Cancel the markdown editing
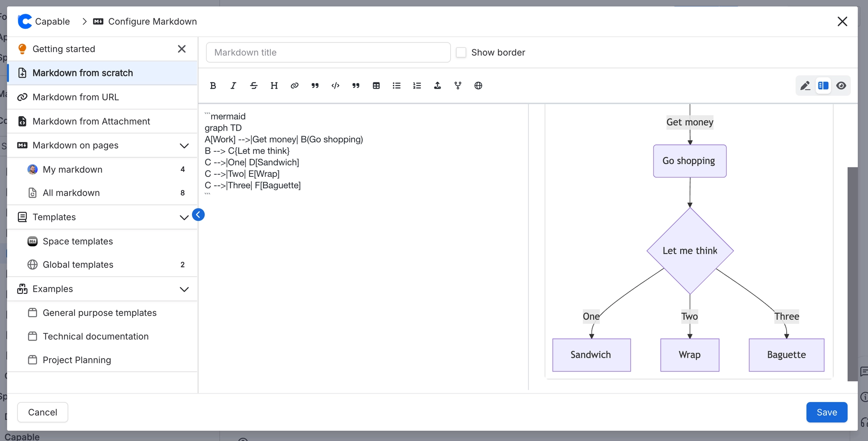 [x=42, y=412]
